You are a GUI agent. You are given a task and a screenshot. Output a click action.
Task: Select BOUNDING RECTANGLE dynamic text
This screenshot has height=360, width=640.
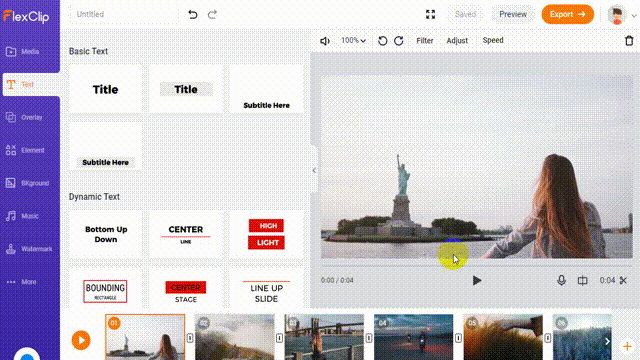tap(105, 288)
